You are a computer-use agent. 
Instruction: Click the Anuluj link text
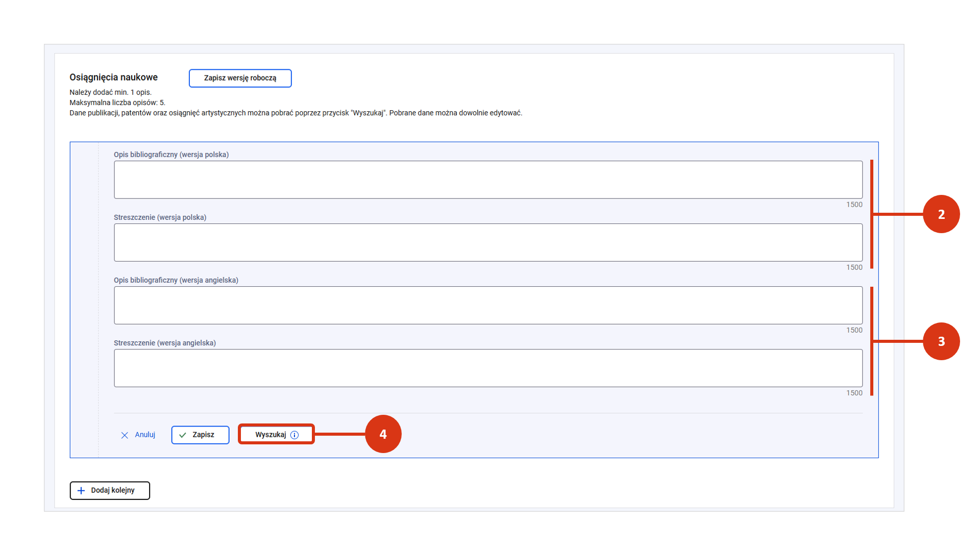pos(145,435)
